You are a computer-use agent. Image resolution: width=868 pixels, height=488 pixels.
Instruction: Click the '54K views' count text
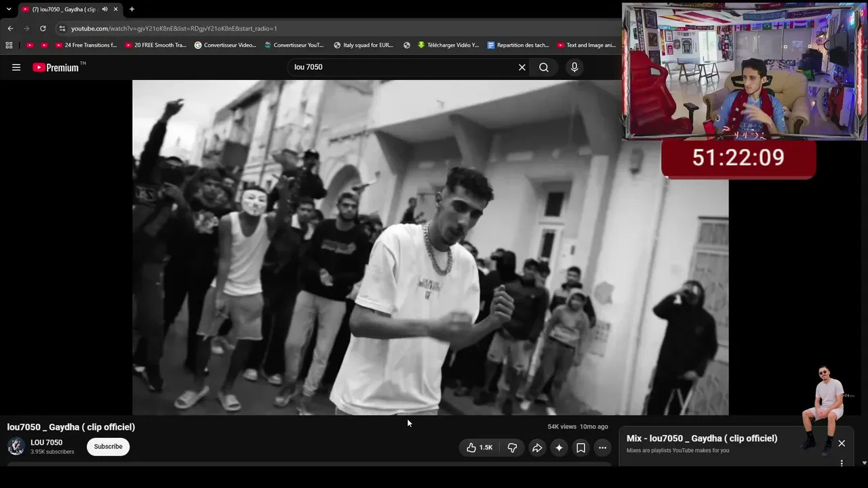(562, 426)
